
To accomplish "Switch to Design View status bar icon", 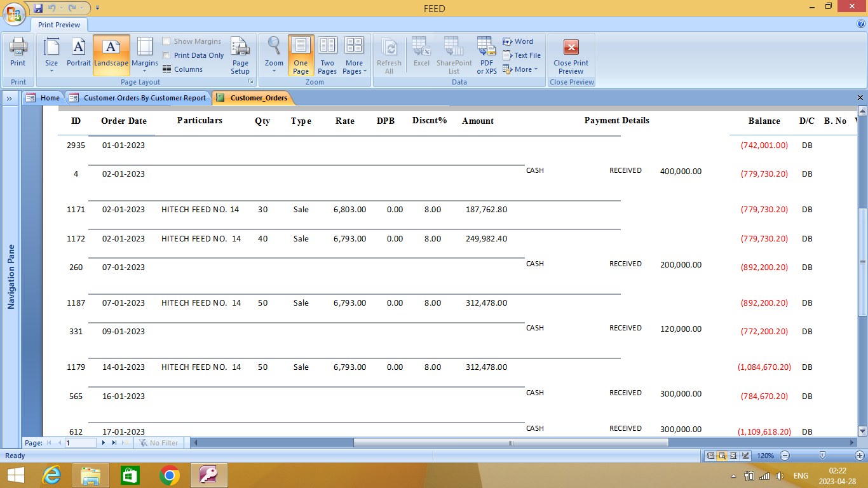I will [x=745, y=456].
